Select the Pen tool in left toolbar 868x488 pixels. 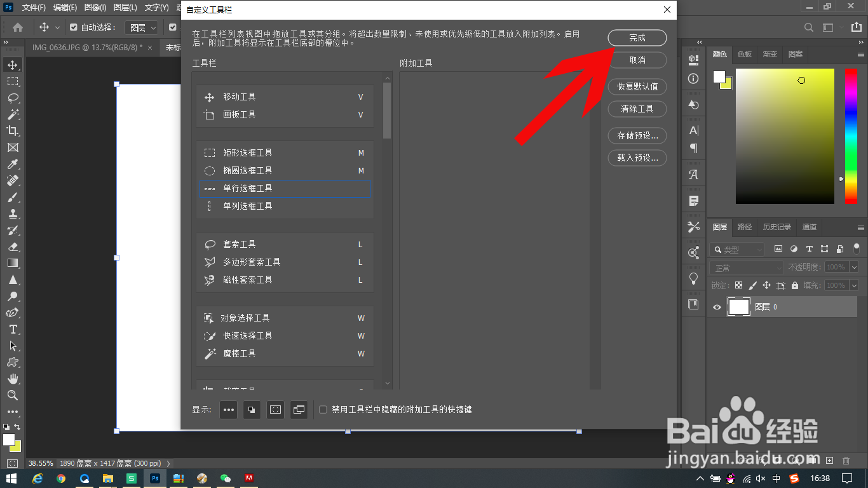click(x=12, y=313)
